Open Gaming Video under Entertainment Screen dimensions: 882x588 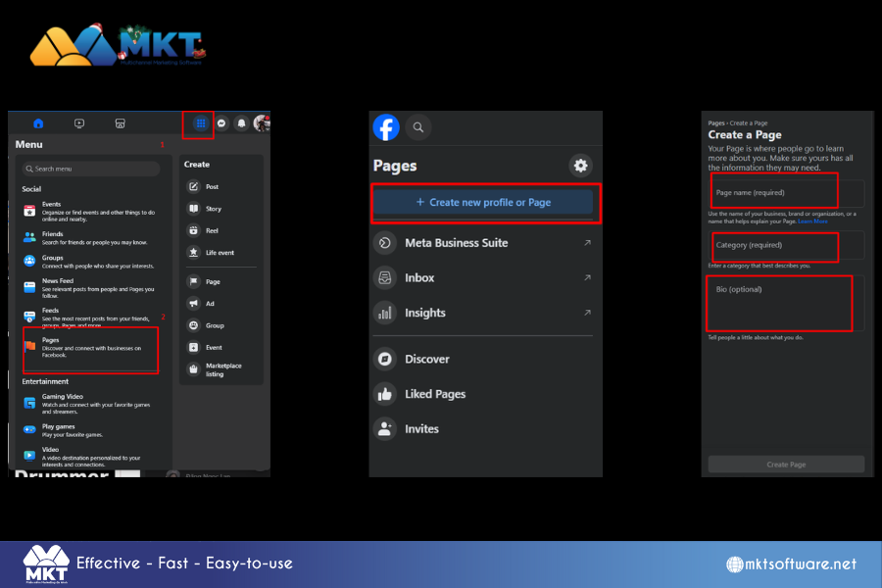click(90, 404)
